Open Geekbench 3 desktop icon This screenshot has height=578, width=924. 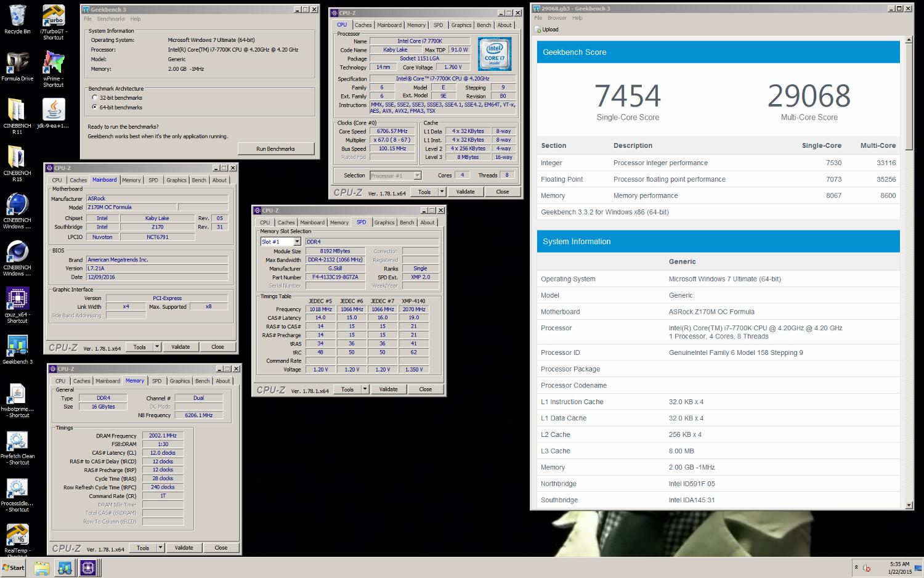point(17,349)
